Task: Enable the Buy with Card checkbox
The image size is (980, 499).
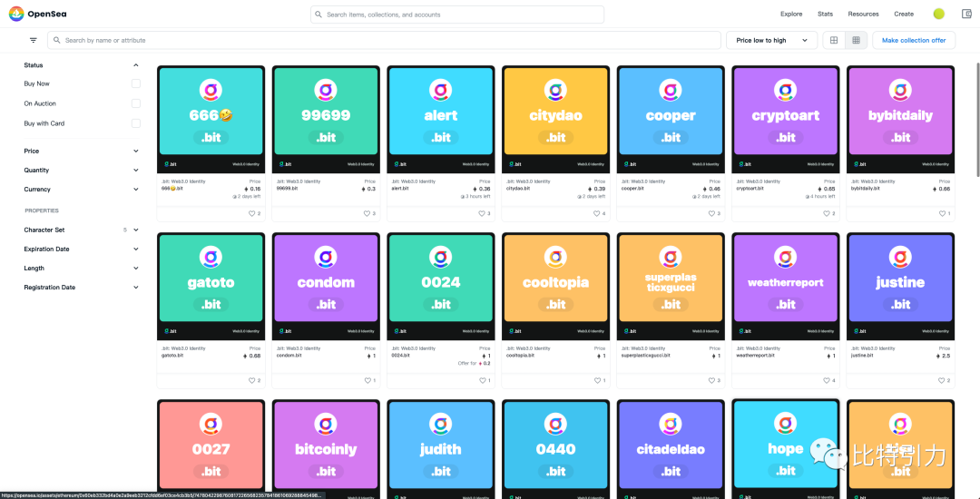Action: (135, 123)
